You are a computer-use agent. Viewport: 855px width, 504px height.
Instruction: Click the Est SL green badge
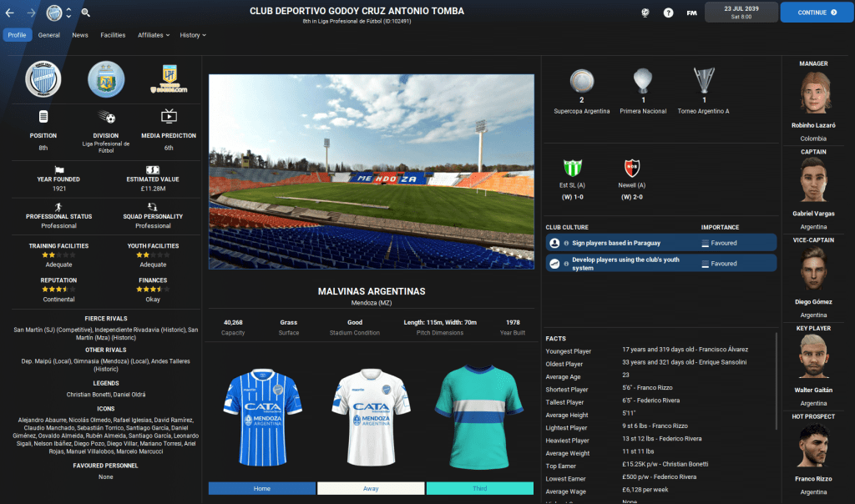tap(574, 168)
